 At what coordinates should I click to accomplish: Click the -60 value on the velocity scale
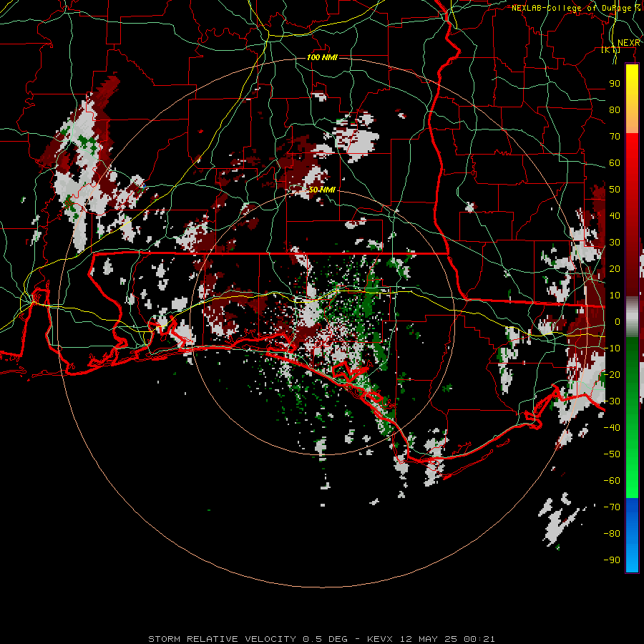pyautogui.click(x=612, y=481)
